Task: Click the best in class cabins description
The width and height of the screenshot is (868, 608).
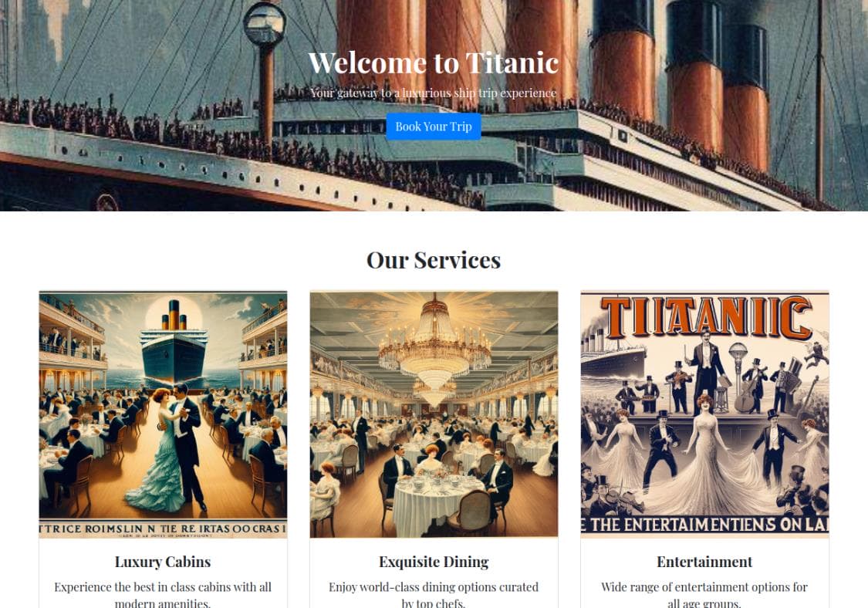Action: click(x=163, y=594)
